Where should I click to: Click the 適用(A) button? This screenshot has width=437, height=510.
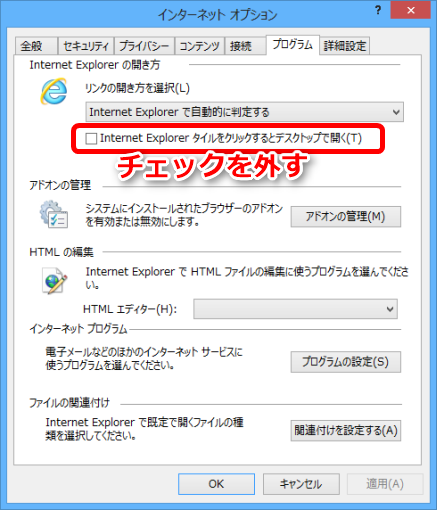385,484
